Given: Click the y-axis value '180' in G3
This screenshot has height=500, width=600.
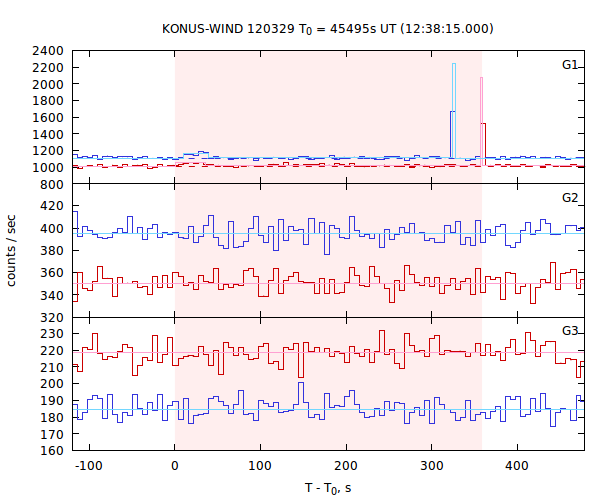Looking at the screenshot, I should click(52, 417).
